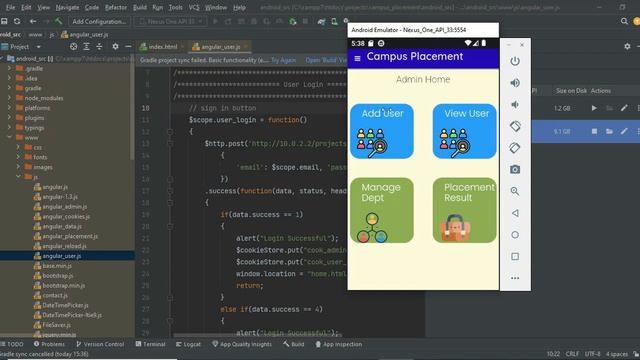Click Collapse All icon in Project panel
The width and height of the screenshot is (640, 360).
click(99, 47)
